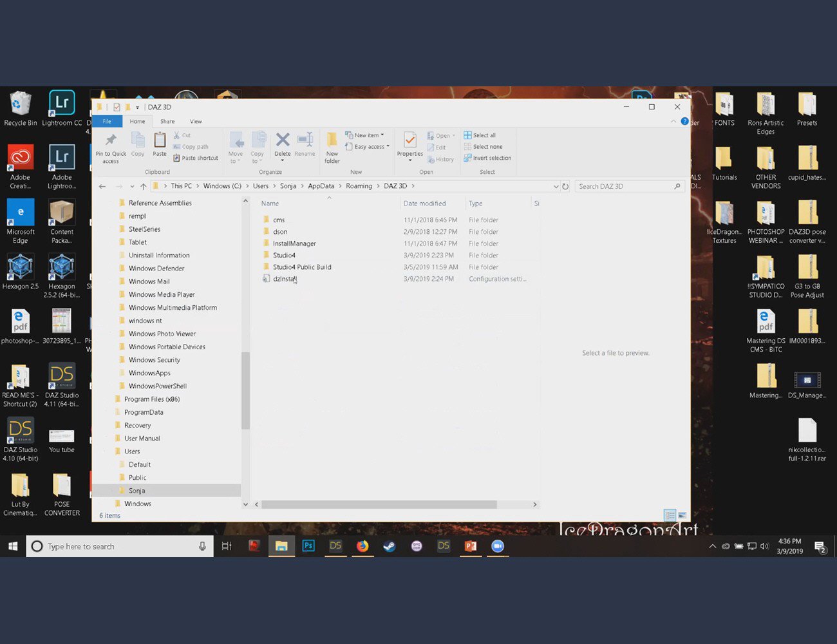Toggle the title bar checkmark quick access button
Image resolution: width=837 pixels, height=644 pixels.
pyautogui.click(x=117, y=107)
